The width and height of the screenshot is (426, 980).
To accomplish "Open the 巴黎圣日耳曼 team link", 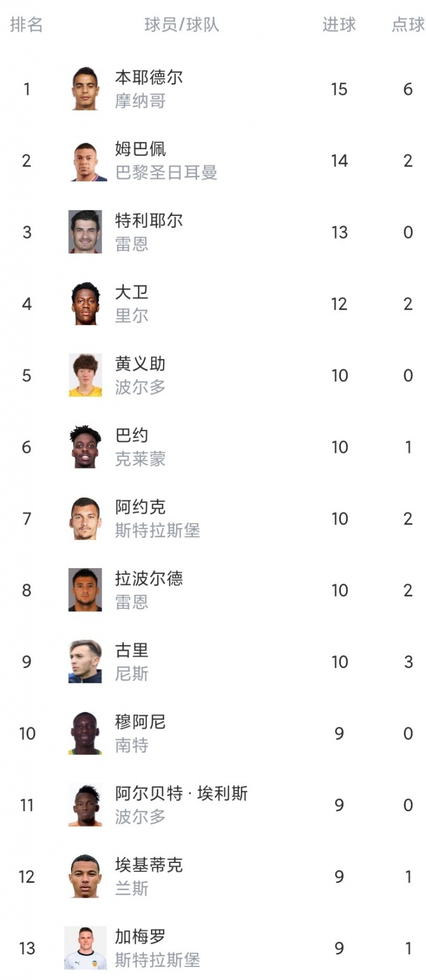I will tap(166, 173).
